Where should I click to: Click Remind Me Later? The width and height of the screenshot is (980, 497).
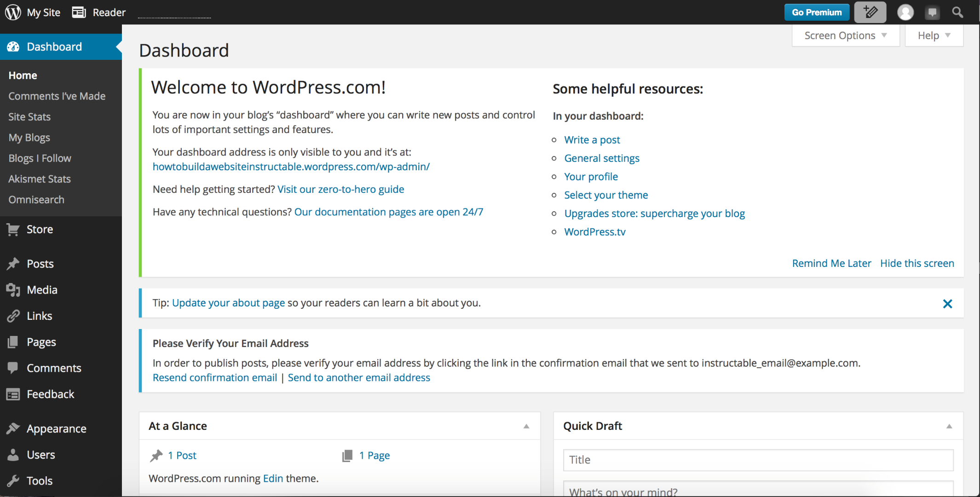(x=831, y=263)
